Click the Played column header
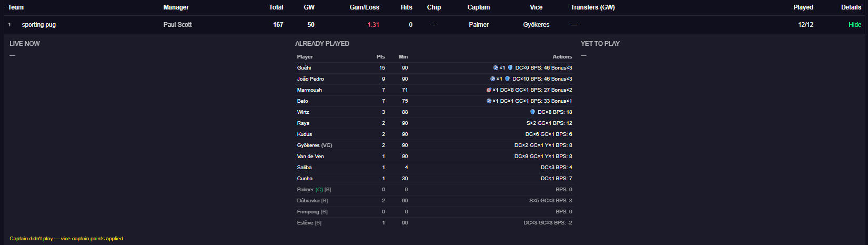Screen dimensions: 868x245 803,7
